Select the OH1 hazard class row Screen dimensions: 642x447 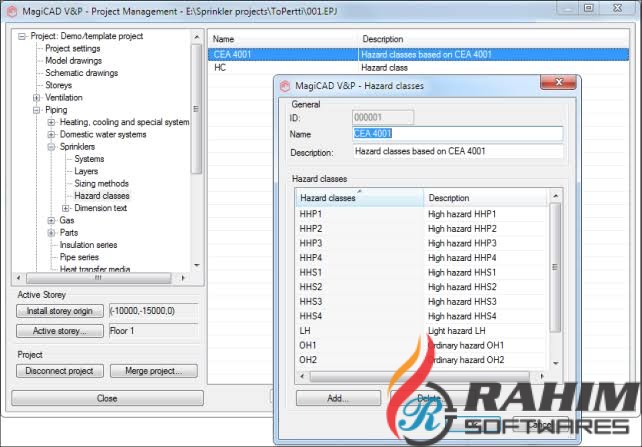pyautogui.click(x=422, y=345)
